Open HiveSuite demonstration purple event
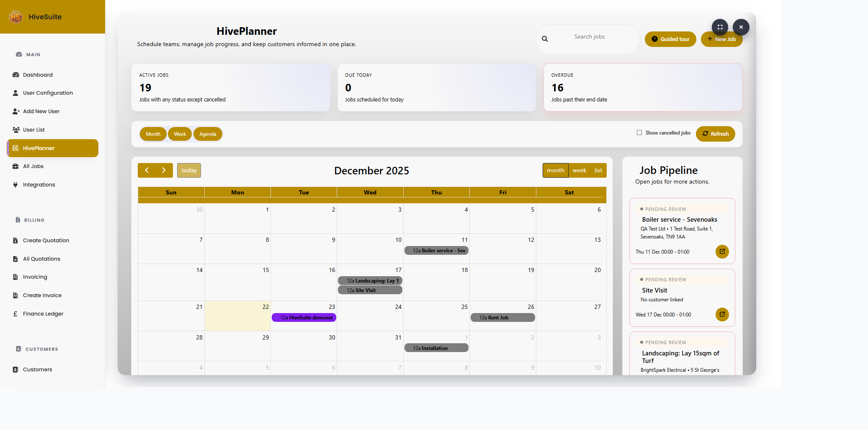 click(x=304, y=318)
